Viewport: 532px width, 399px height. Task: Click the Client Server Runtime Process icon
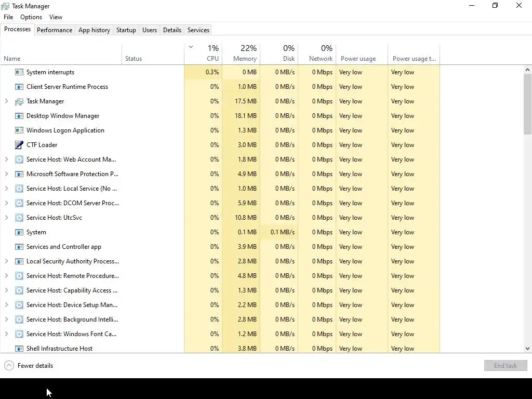pos(19,87)
